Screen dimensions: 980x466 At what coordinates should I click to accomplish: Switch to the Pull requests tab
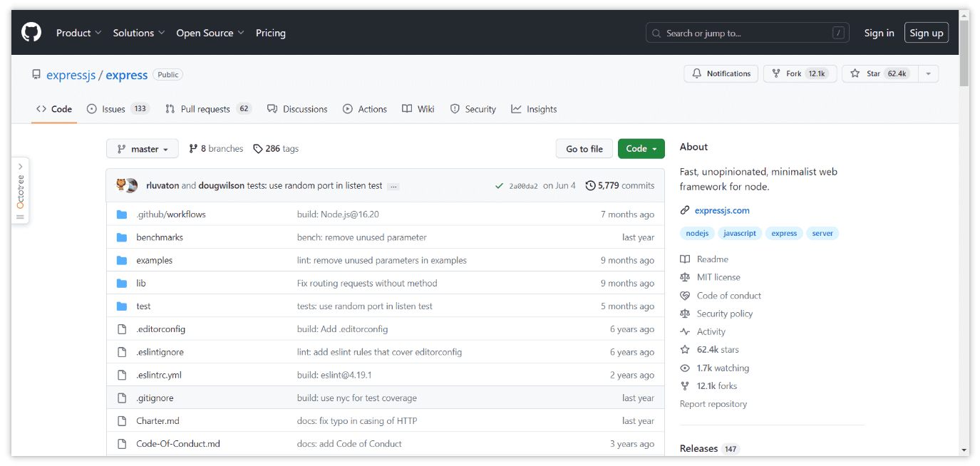[208, 109]
